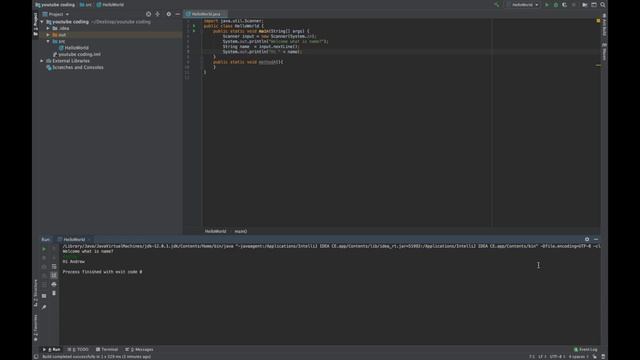This screenshot has width=640, height=360.
Task: Click the pin tab icon in the Run panel
Action: click(44, 307)
